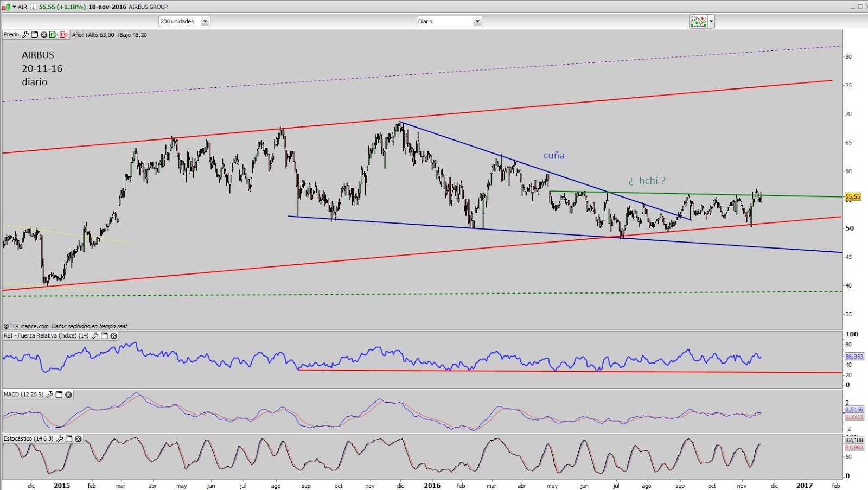The height and width of the screenshot is (490, 868).
Task: Close the MACD indicator panel
Action: click(x=68, y=394)
